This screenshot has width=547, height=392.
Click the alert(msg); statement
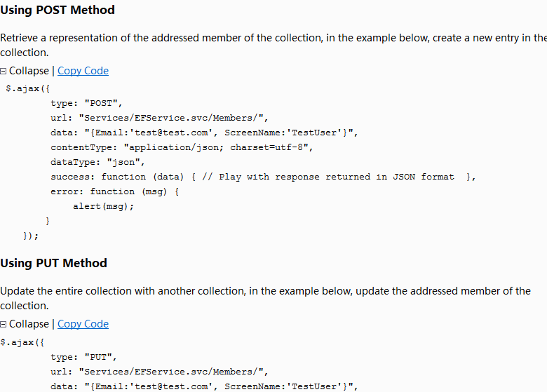[x=103, y=206]
